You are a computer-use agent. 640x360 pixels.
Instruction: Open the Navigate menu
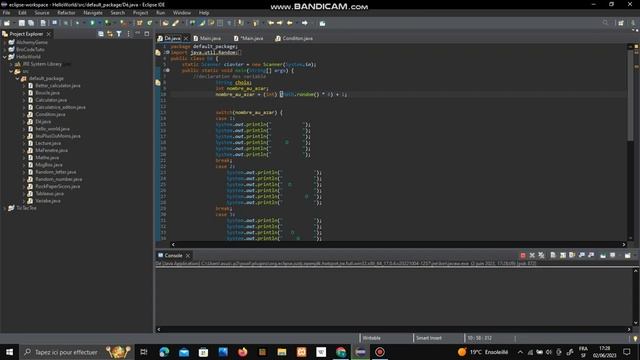click(93, 13)
